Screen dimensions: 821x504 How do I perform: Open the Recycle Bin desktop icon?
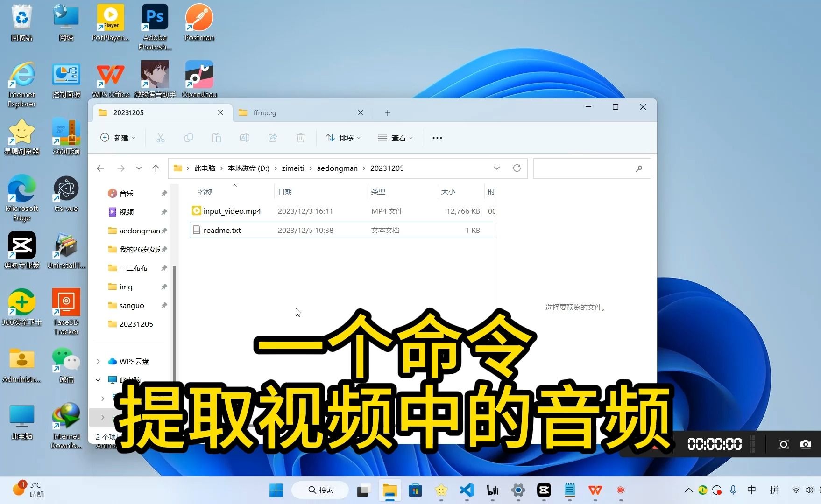(x=21, y=22)
